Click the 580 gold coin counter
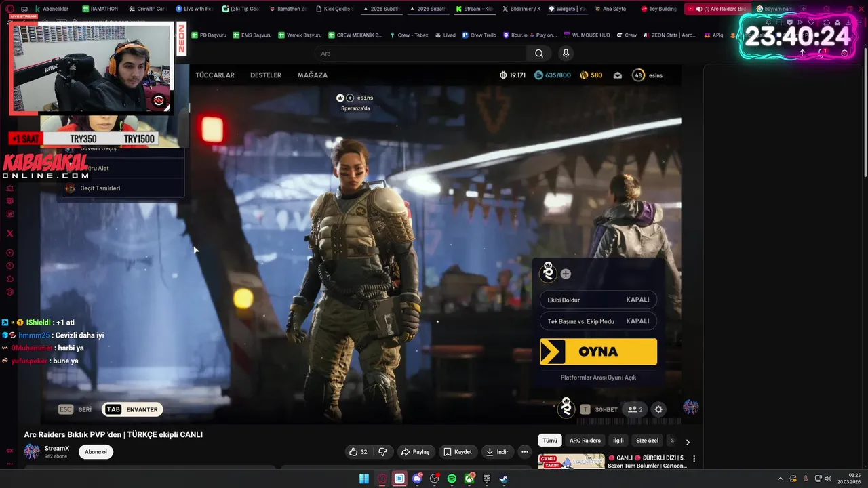Screen dimensions: 868x488 [591, 75]
